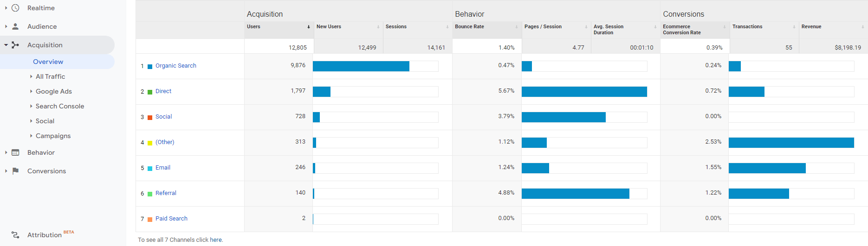The width and height of the screenshot is (868, 246).
Task: Select Overview in Acquisition menu
Action: 48,62
